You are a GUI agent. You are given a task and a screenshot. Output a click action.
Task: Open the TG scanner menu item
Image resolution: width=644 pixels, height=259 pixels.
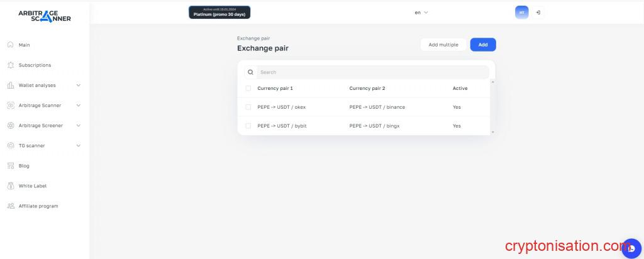click(x=31, y=146)
